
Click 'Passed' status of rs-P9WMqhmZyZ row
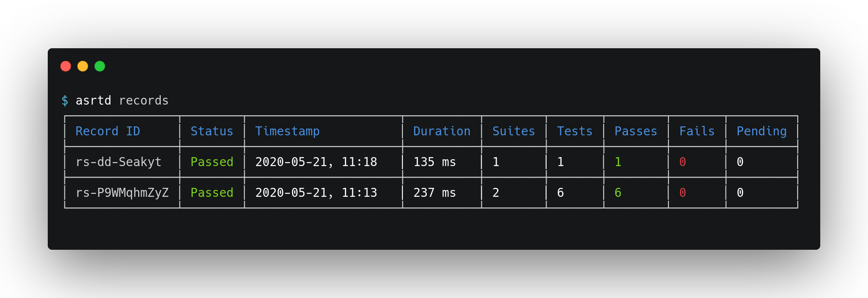212,193
